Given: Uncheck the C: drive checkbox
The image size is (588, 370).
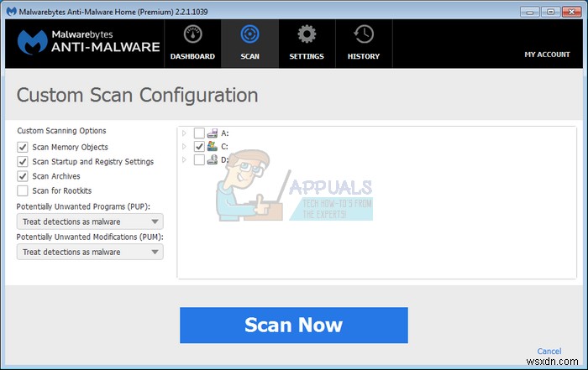Looking at the screenshot, I should [199, 147].
